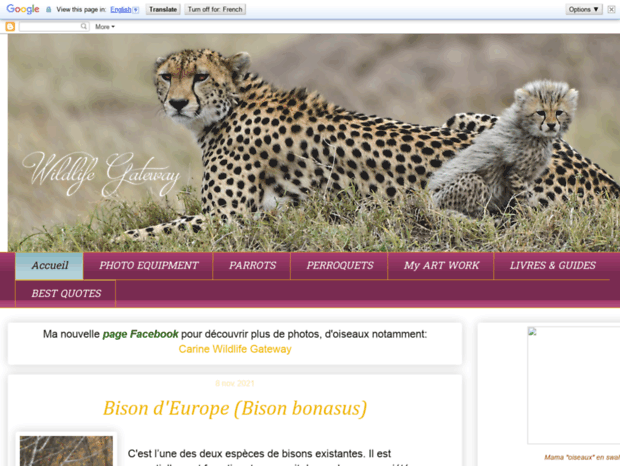Click the Google logo in translate bar
The image size is (620, 466).
click(x=22, y=9)
